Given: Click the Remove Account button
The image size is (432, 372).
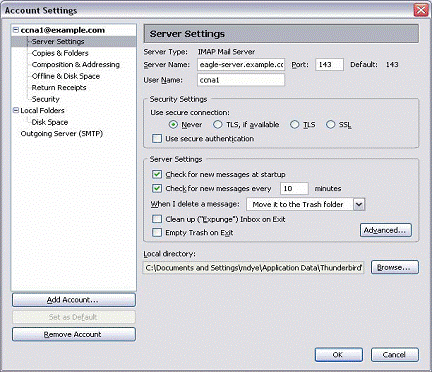Looking at the screenshot, I should click(74, 334).
